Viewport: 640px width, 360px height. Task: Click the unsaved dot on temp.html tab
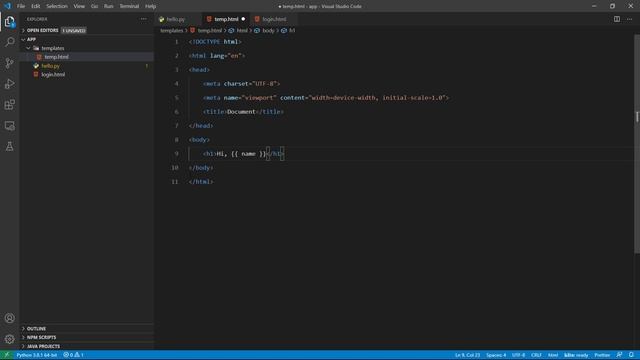(243, 19)
